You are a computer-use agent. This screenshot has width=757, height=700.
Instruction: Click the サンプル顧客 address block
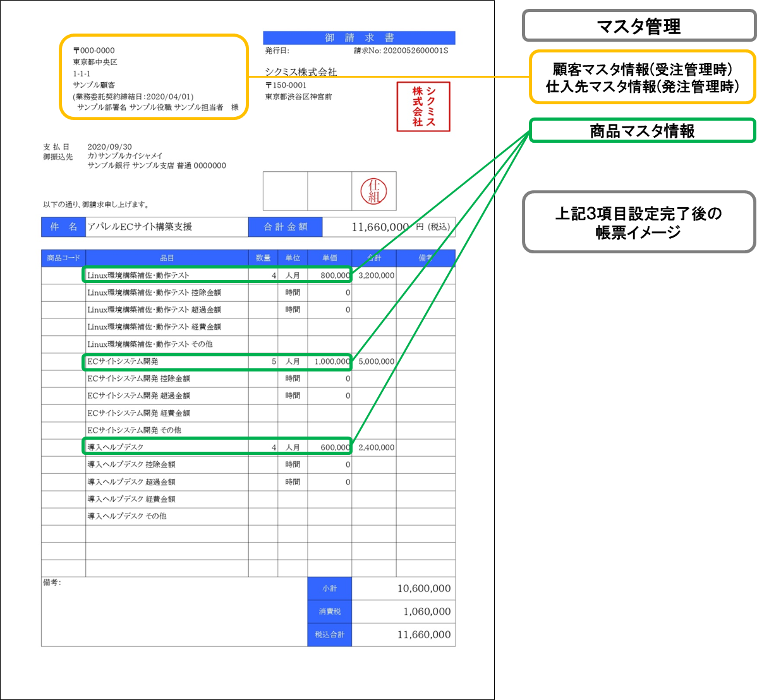coord(154,77)
